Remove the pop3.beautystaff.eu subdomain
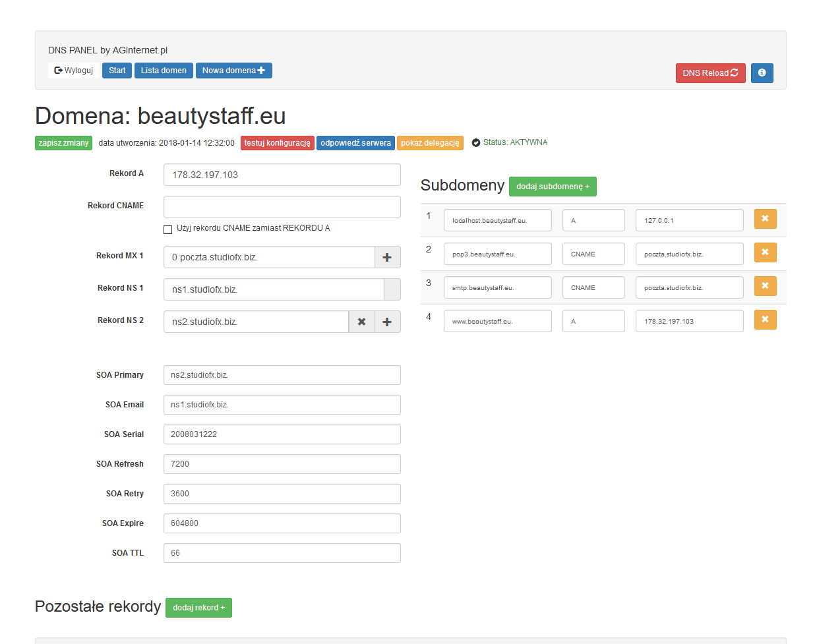The image size is (815, 644). [x=765, y=252]
